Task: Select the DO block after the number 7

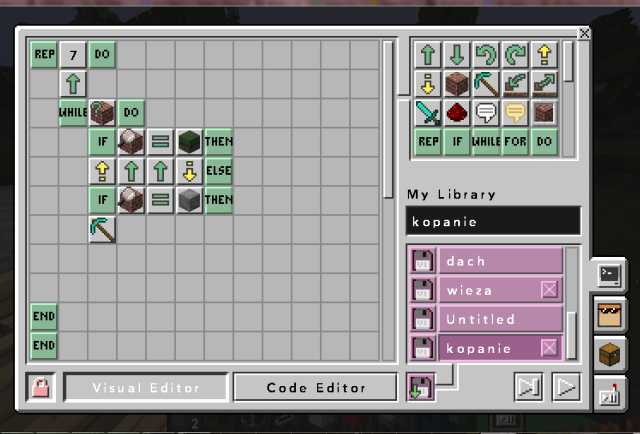Action: [x=102, y=54]
